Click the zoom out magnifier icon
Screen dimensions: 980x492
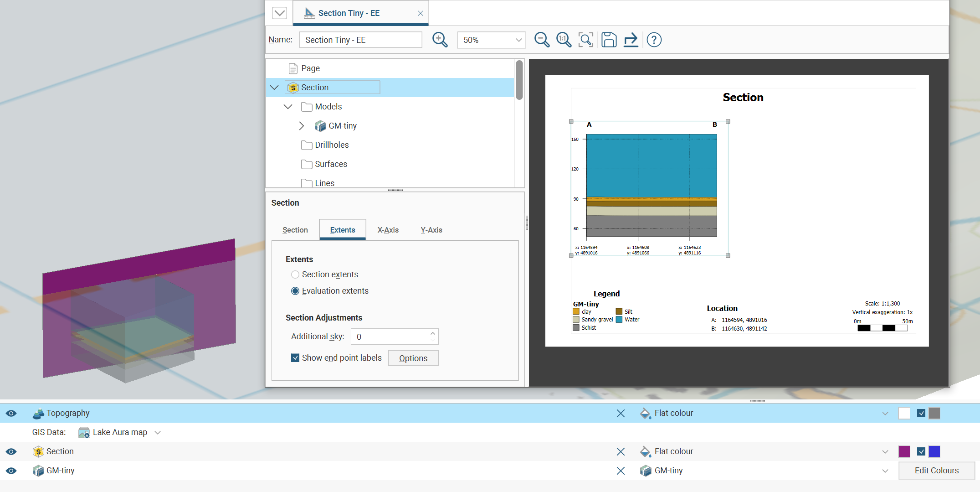click(541, 40)
